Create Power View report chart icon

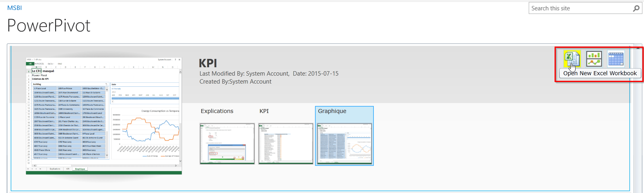tap(594, 59)
